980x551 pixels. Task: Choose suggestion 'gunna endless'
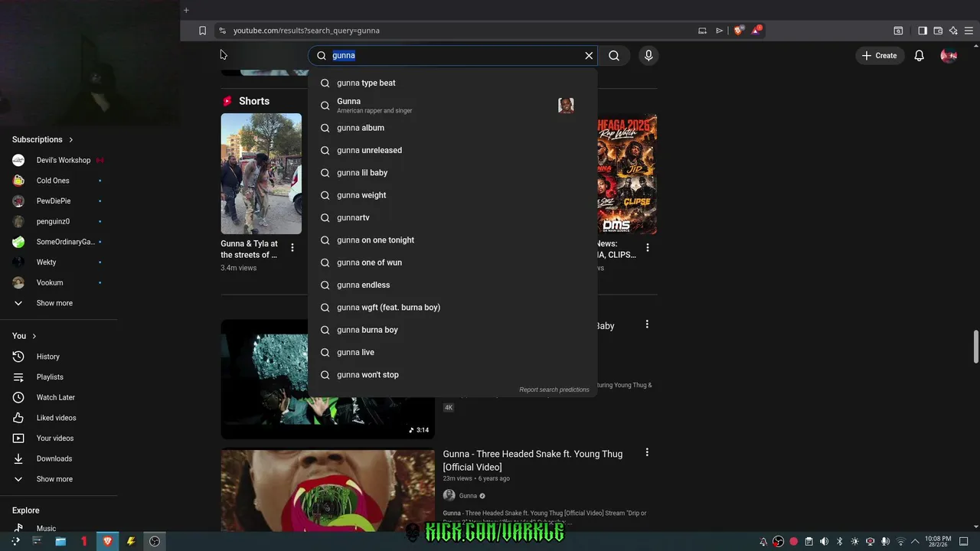click(x=452, y=285)
